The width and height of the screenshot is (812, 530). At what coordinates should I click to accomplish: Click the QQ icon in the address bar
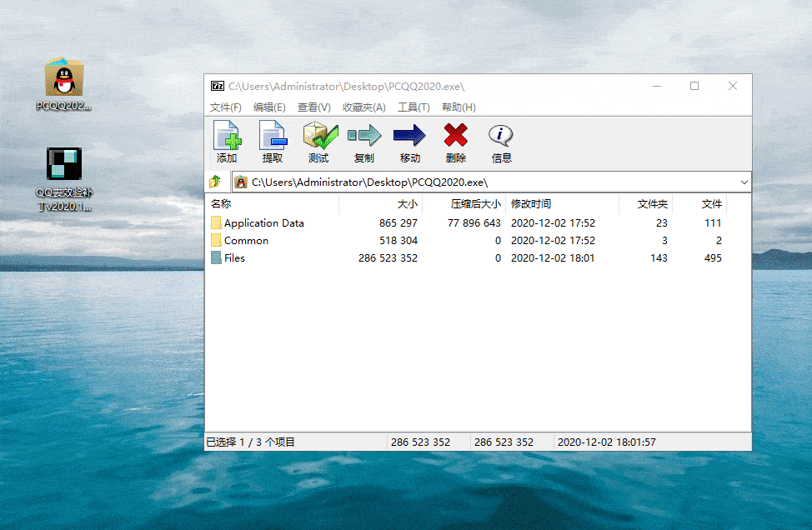point(241,182)
